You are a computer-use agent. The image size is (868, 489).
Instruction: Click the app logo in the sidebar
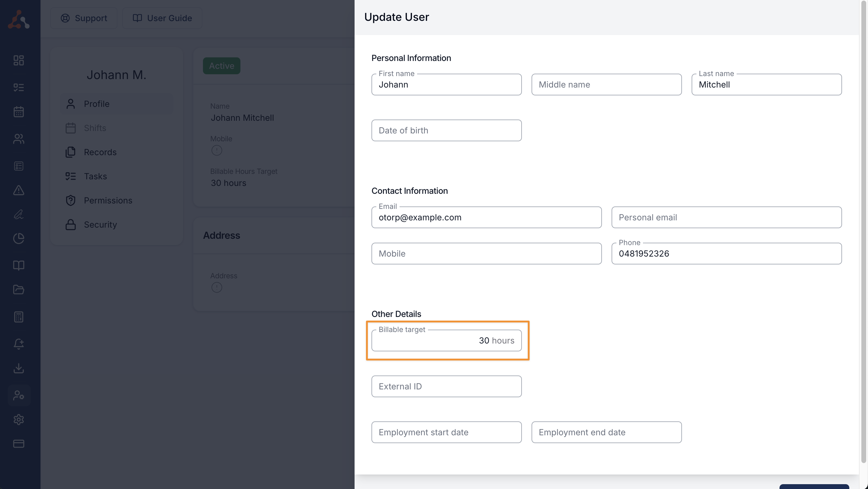coord(18,19)
